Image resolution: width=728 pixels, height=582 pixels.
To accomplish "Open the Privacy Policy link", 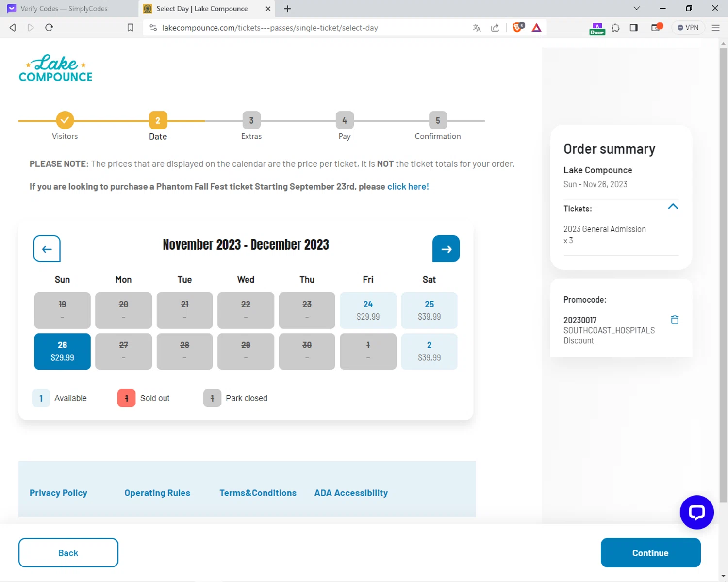I will [x=58, y=493].
